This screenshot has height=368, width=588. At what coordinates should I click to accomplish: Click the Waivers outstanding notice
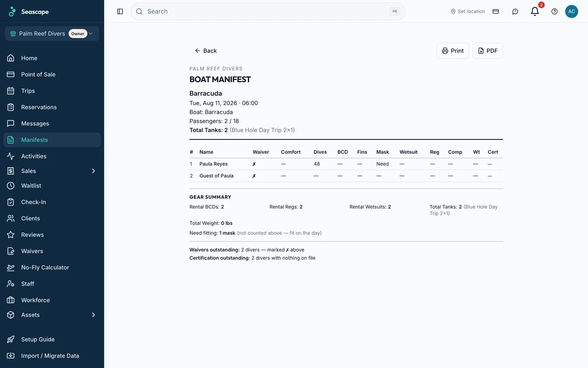coord(247,250)
